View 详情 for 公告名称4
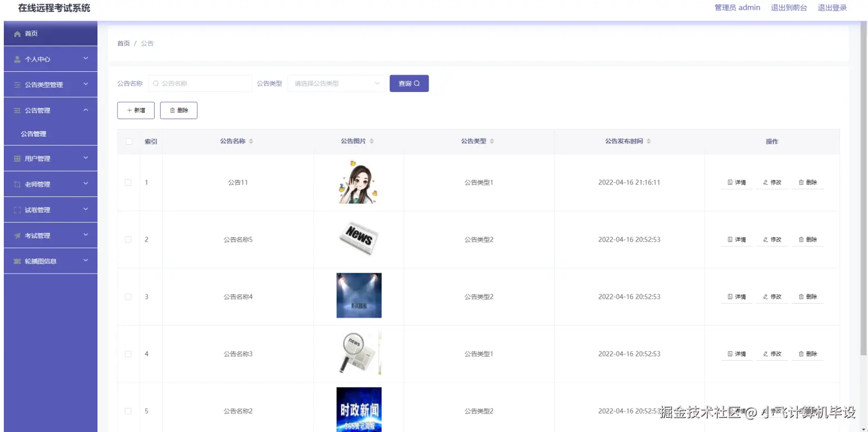868x432 pixels. point(737,297)
